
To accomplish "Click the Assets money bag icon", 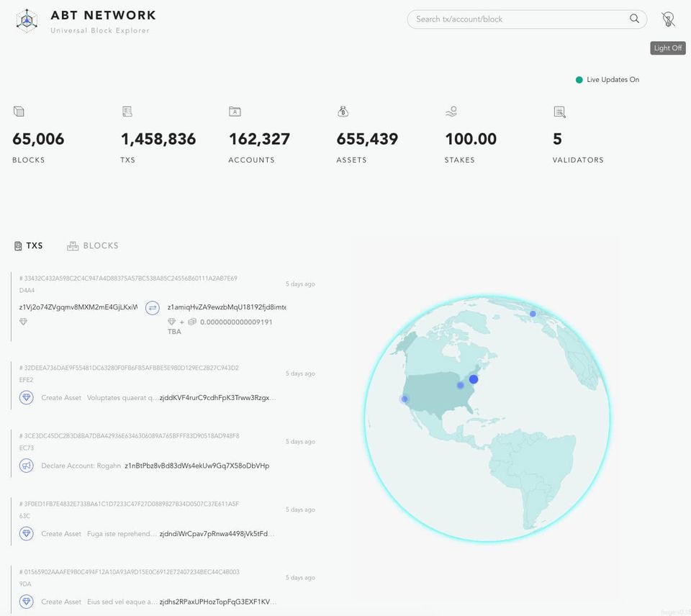I will coord(343,112).
